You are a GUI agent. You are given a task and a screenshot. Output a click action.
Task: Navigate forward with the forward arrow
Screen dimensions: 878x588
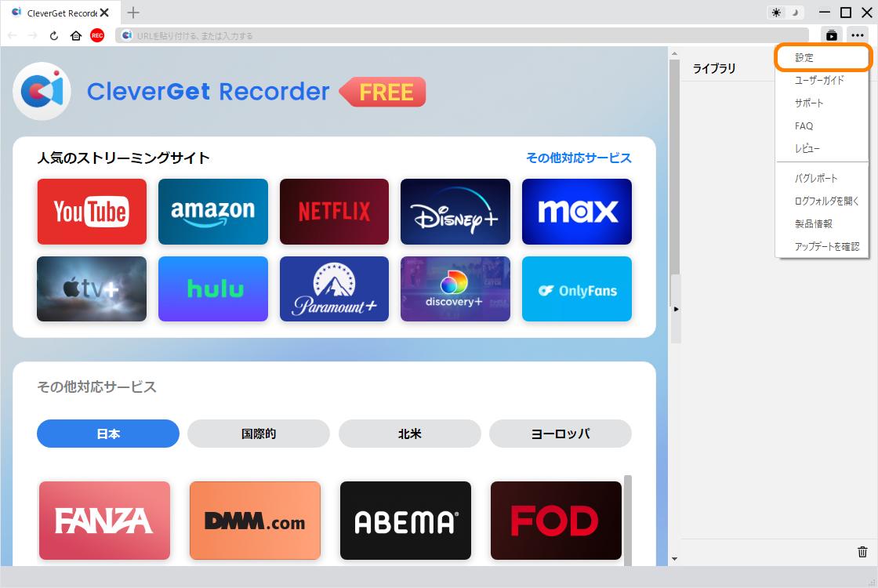point(32,35)
